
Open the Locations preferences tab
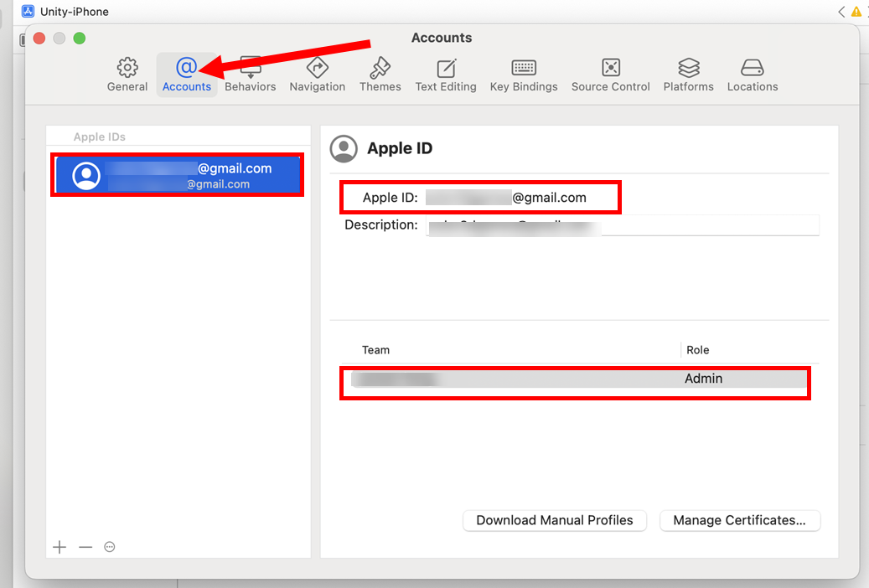pos(752,75)
